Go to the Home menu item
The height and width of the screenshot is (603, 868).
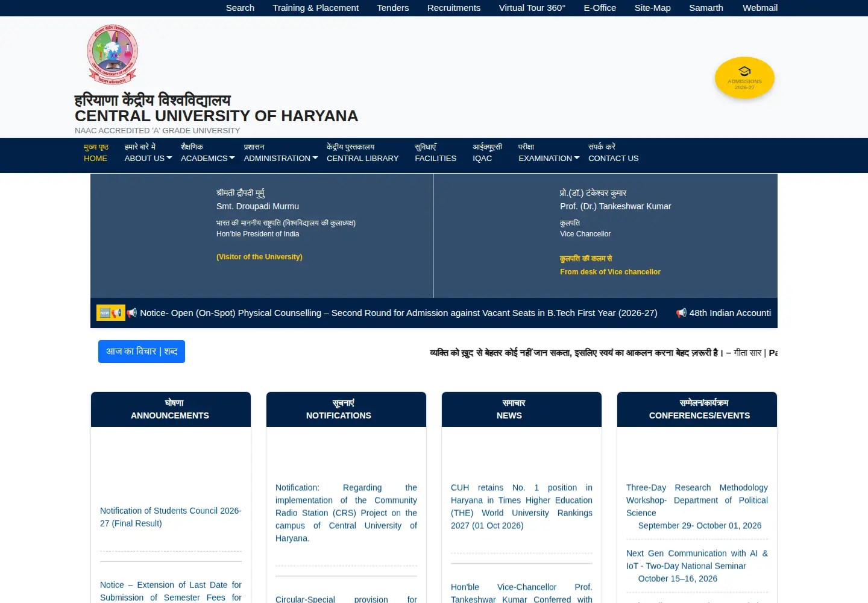[x=96, y=153]
